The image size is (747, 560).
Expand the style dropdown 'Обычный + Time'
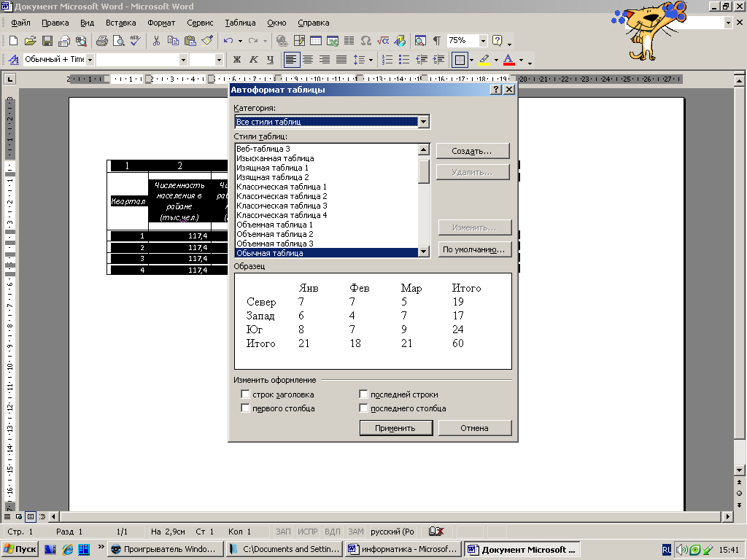click(90, 60)
